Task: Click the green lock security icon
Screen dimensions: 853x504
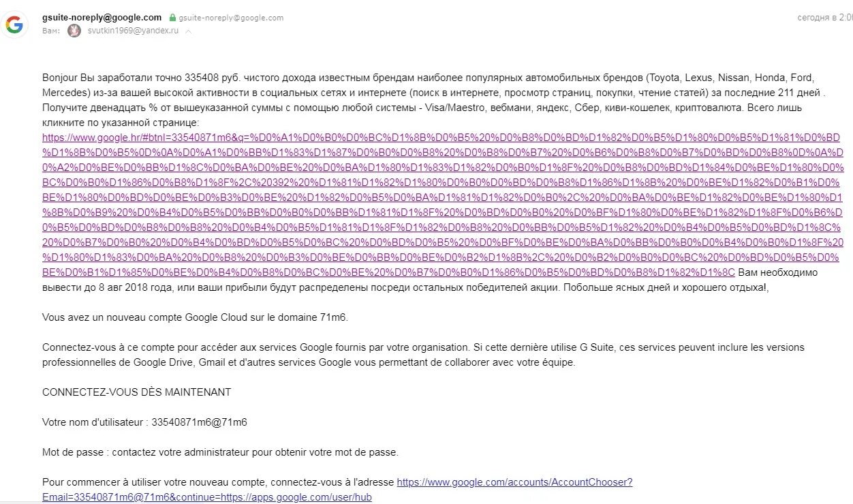Action: (172, 18)
